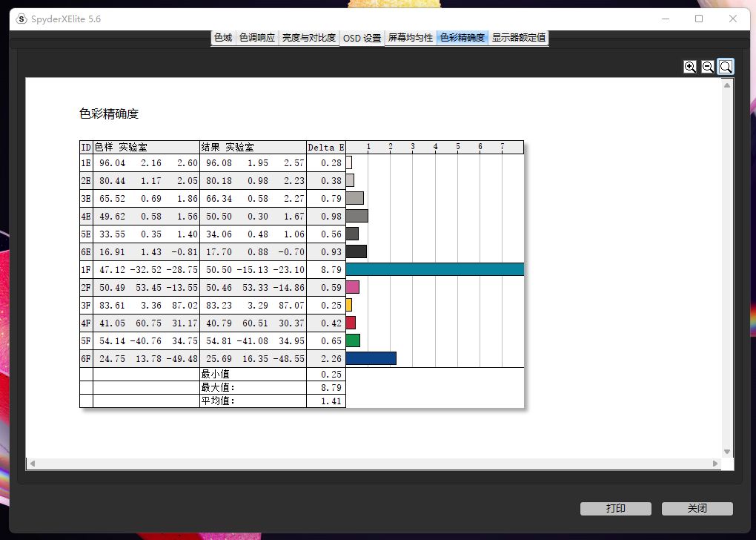The height and width of the screenshot is (540, 756).
Task: Click the 关闭 button
Action: pyautogui.click(x=696, y=509)
